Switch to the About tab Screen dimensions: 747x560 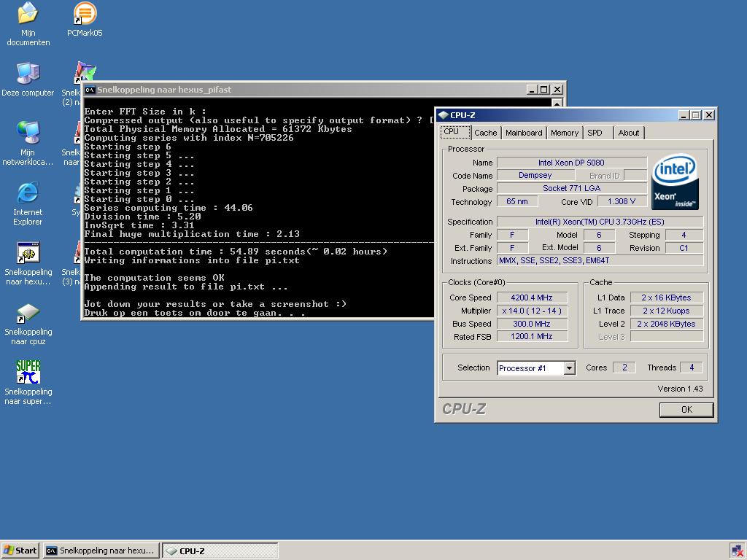tap(628, 133)
